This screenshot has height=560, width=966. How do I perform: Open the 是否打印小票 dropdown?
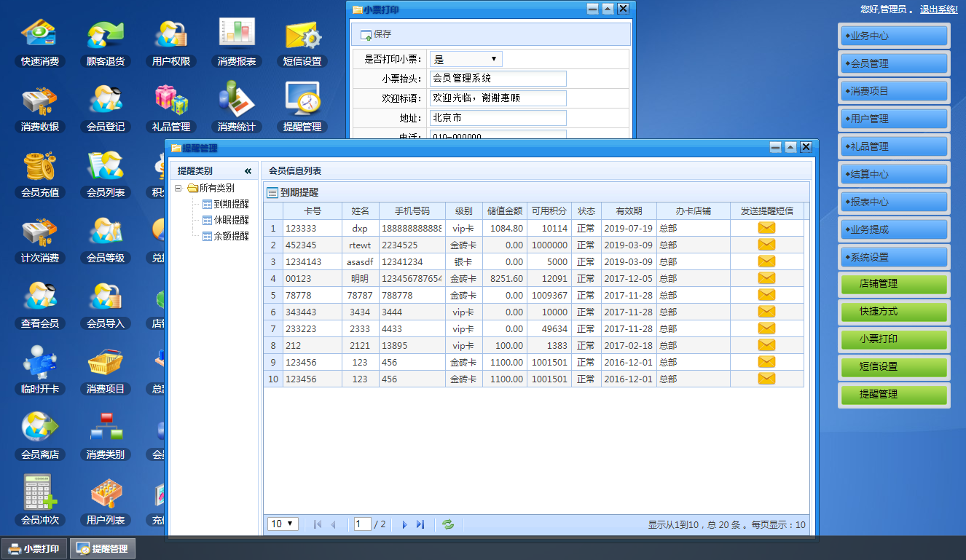[466, 59]
